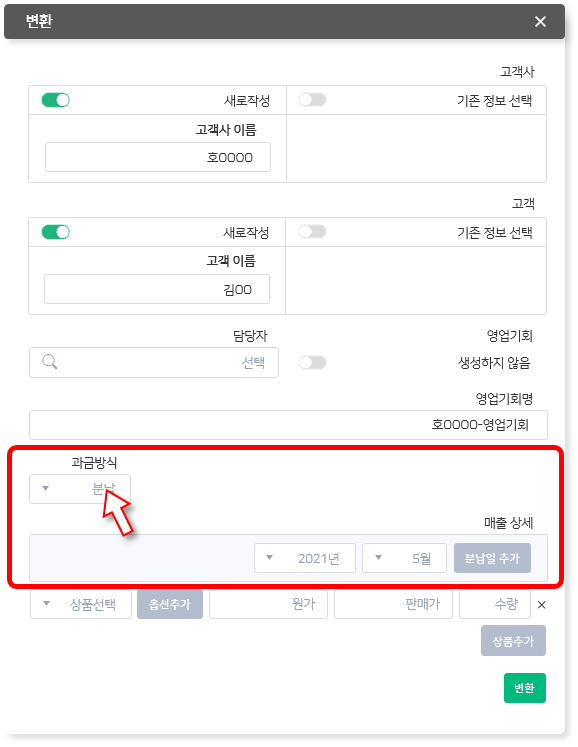Image resolution: width=578 pixels, height=747 pixels.
Task: Click the 옵션추가 button
Action: click(x=170, y=604)
